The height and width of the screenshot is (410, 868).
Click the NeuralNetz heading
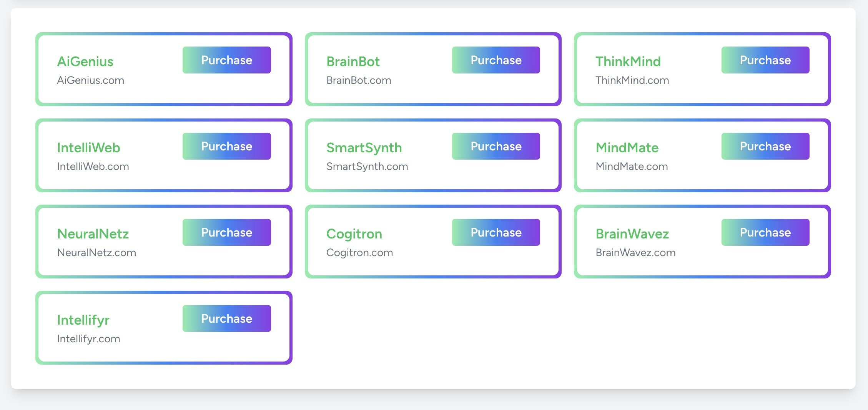(93, 234)
